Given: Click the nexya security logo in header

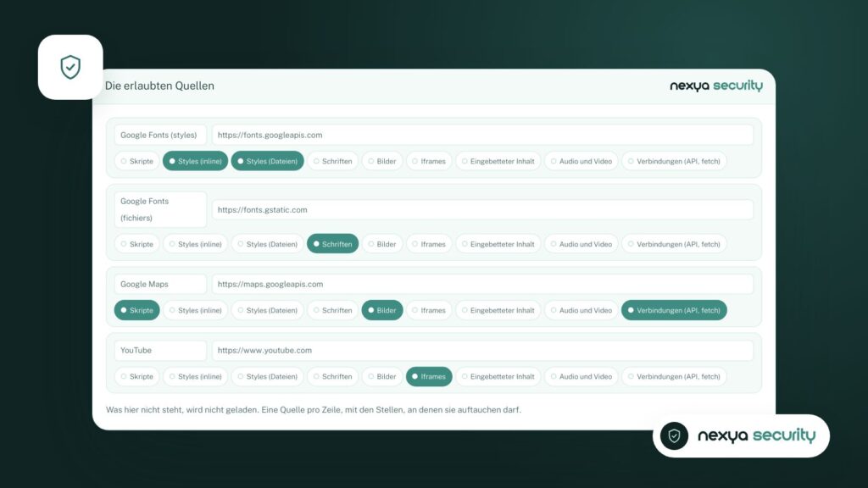Looking at the screenshot, I should click(x=716, y=86).
